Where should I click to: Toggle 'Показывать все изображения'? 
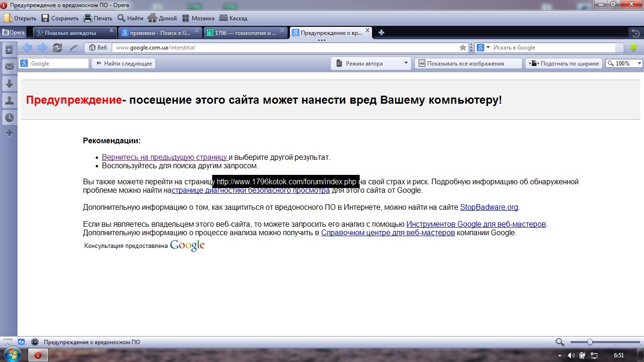(x=468, y=64)
